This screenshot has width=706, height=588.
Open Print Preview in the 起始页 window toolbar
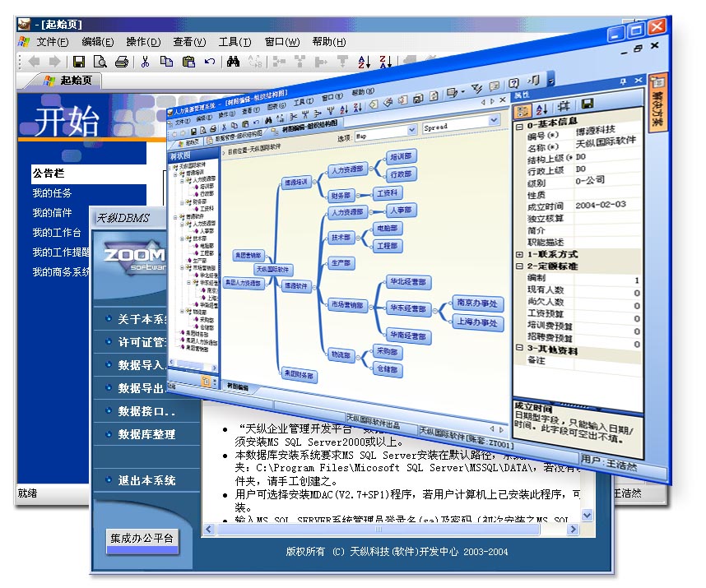(x=100, y=61)
